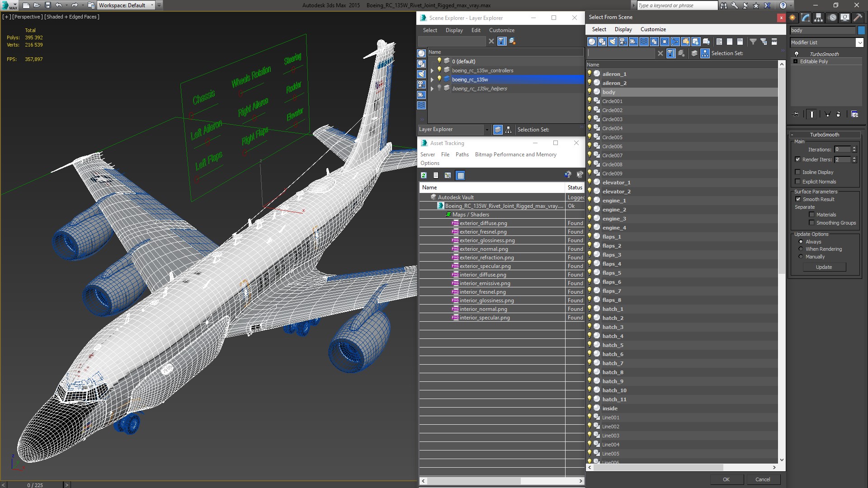Open the Display command panel tab

845,18
